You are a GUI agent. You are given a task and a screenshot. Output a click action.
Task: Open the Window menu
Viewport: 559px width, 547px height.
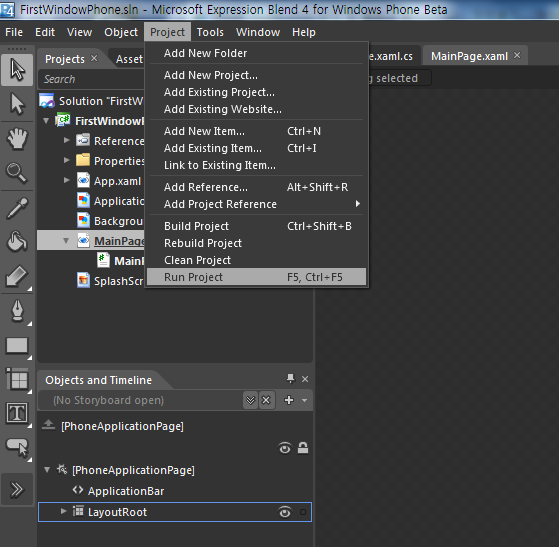258,32
